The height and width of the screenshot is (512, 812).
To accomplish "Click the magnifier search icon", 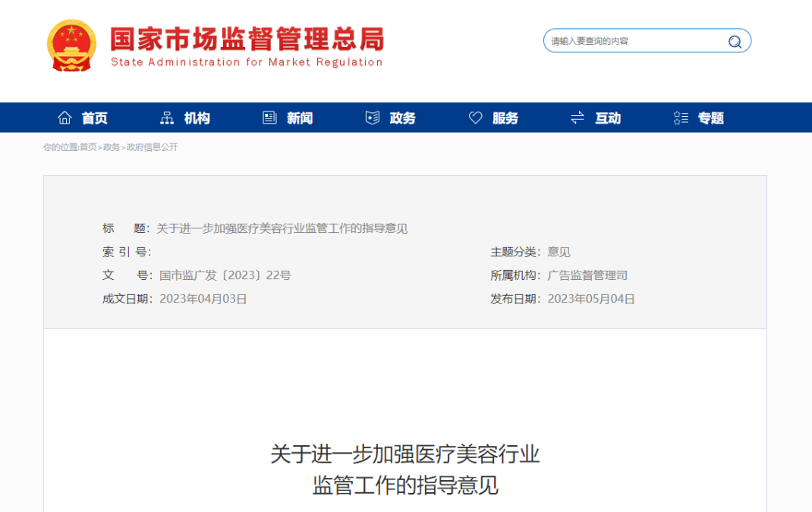I will tap(735, 42).
